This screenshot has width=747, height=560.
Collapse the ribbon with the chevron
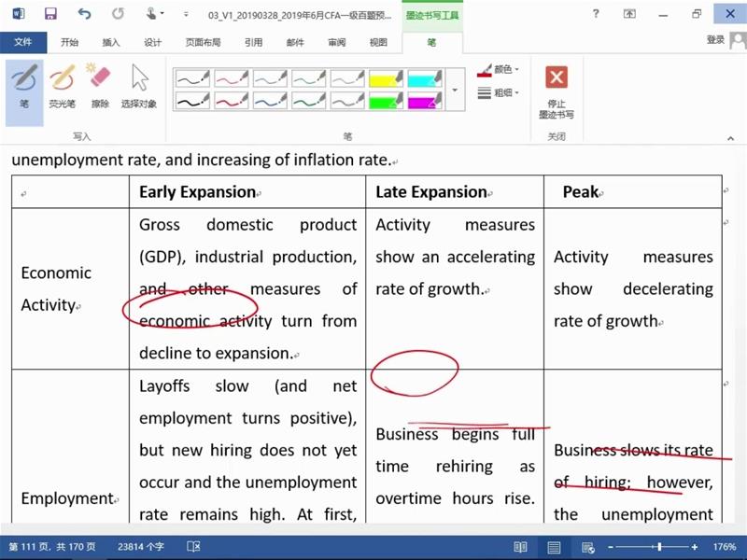[x=730, y=138]
